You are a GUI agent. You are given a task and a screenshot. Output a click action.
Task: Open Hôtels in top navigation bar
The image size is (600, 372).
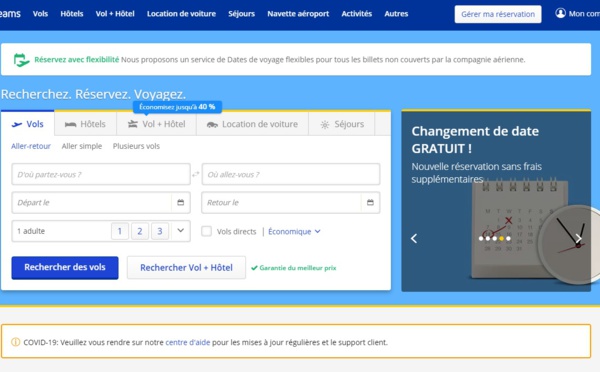72,14
